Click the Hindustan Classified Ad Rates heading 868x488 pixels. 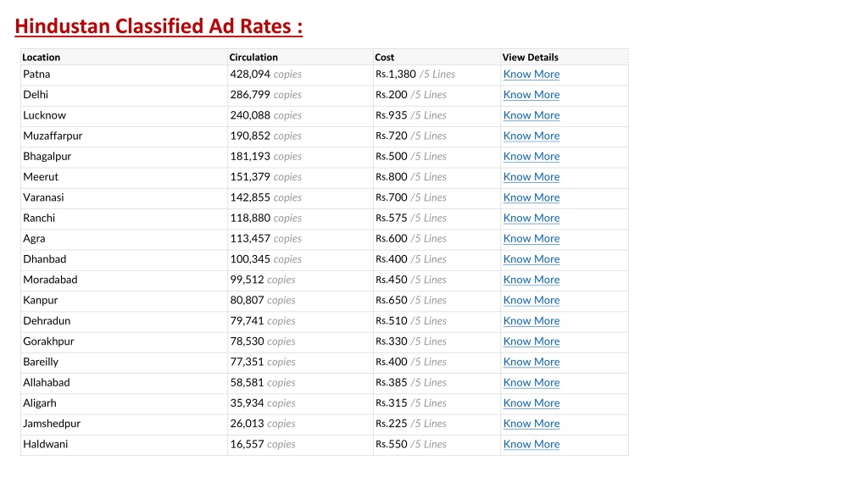point(159,26)
